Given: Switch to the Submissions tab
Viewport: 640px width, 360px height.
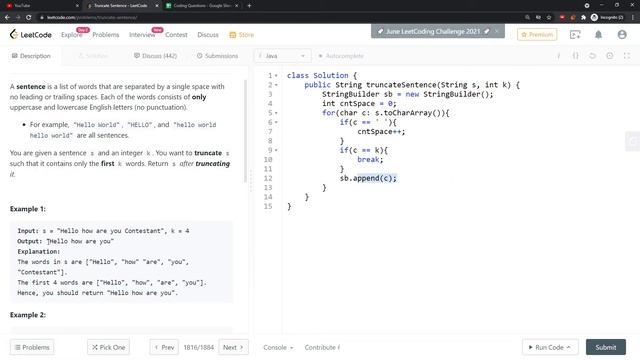Looking at the screenshot, I should point(217,56).
